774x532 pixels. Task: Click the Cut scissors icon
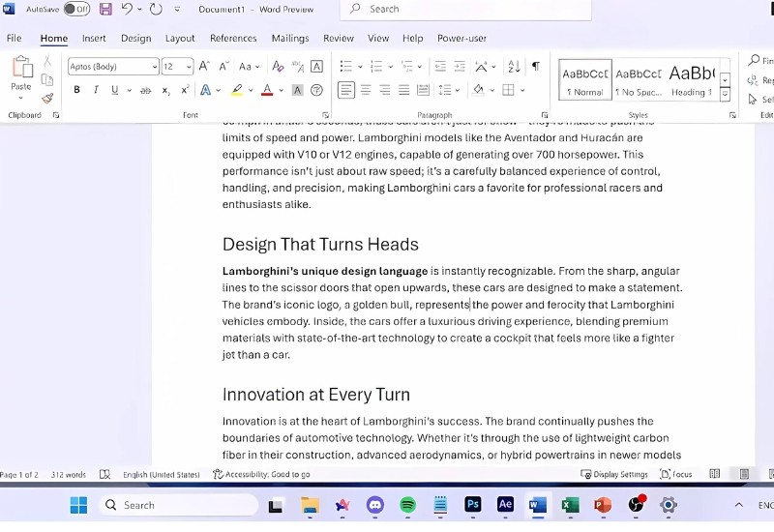point(46,61)
